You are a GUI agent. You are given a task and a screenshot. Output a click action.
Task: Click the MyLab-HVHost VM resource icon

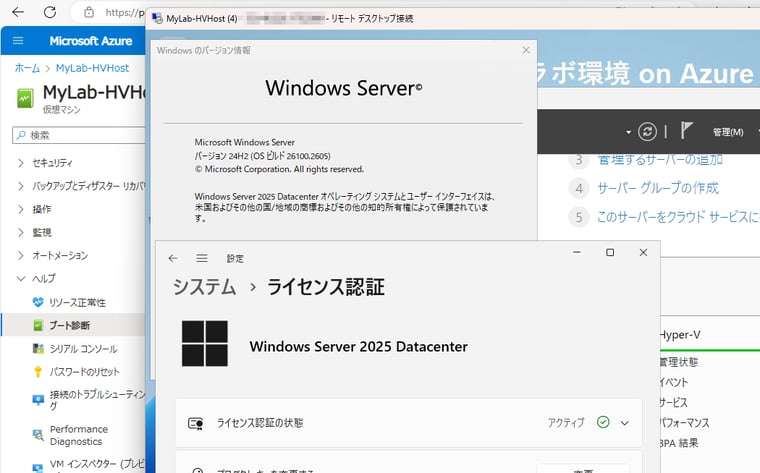[25, 98]
